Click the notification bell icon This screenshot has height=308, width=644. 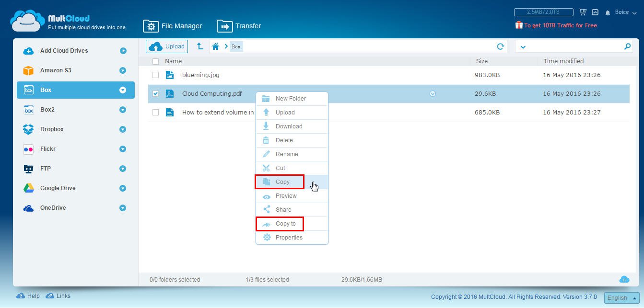coord(608,12)
